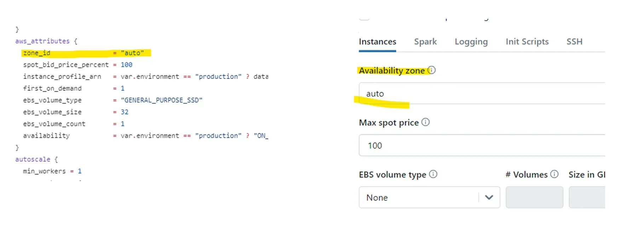Open the Spark tab
The height and width of the screenshot is (250, 644).
pyautogui.click(x=425, y=42)
